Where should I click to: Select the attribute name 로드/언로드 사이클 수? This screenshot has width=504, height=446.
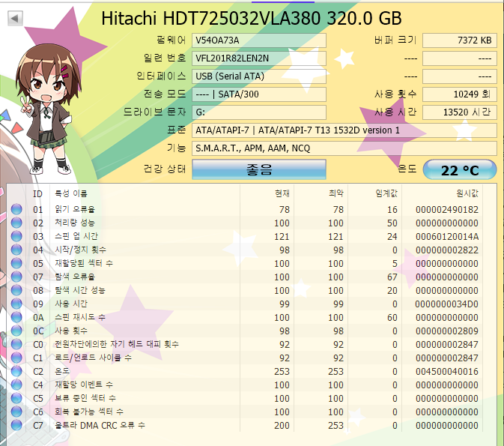coord(93,358)
